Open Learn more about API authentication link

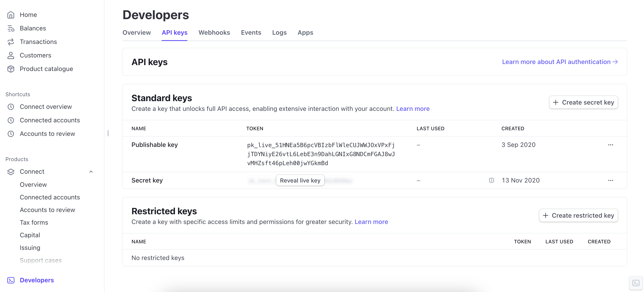tap(560, 62)
